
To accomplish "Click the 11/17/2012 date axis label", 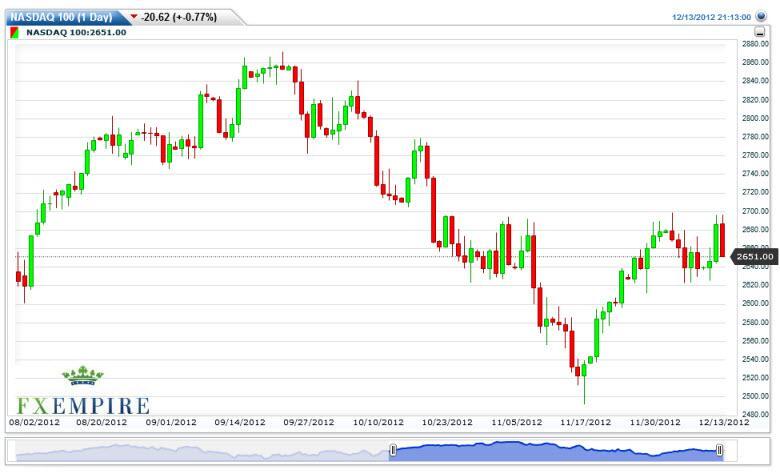I will (x=583, y=423).
